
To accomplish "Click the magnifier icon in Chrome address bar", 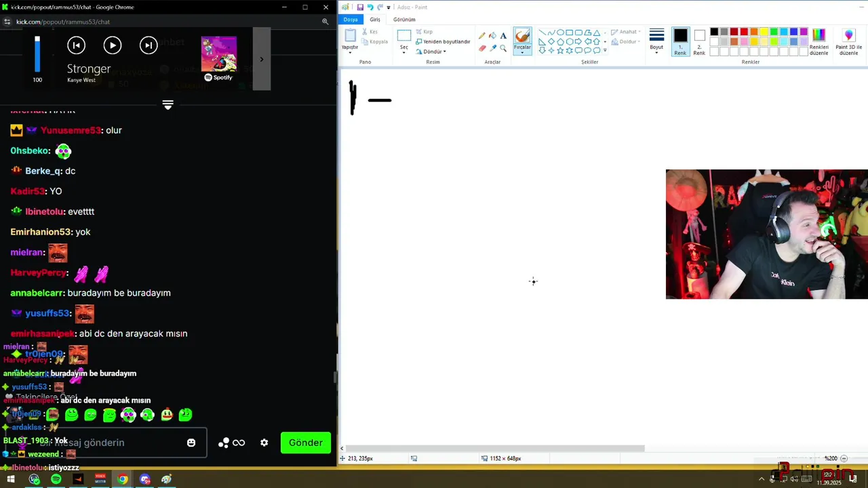I will (x=325, y=22).
